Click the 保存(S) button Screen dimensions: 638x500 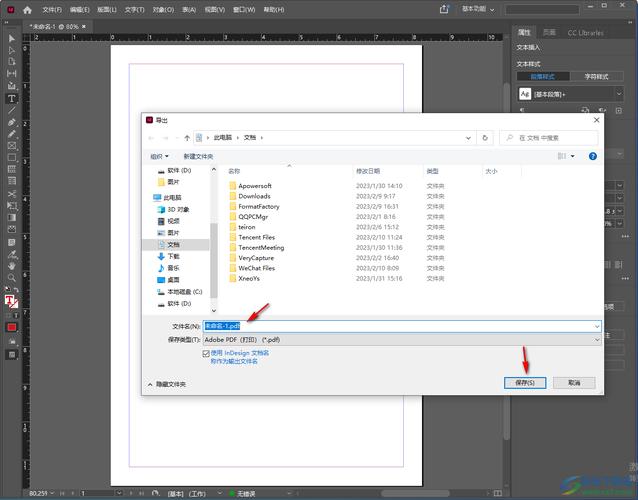point(524,382)
